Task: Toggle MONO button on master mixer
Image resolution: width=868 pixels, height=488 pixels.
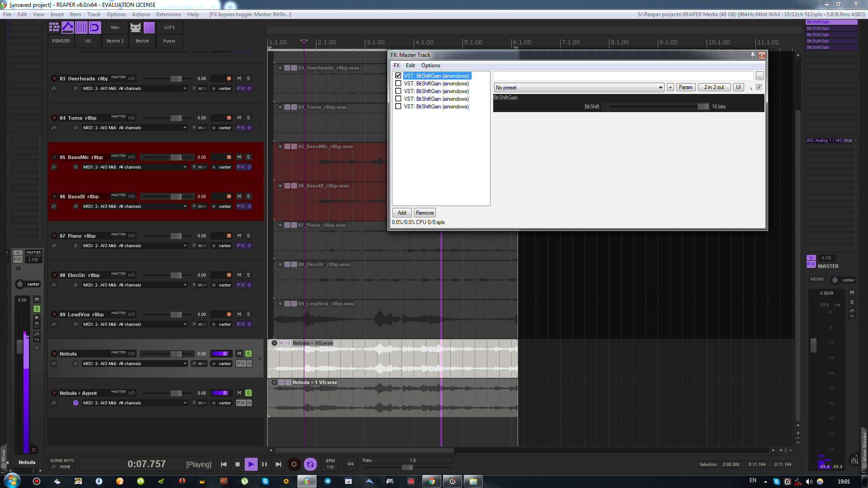Action: [x=817, y=279]
